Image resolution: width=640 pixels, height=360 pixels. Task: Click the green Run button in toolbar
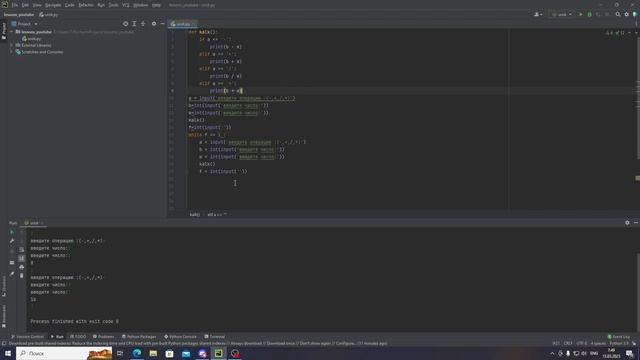[x=581, y=15]
